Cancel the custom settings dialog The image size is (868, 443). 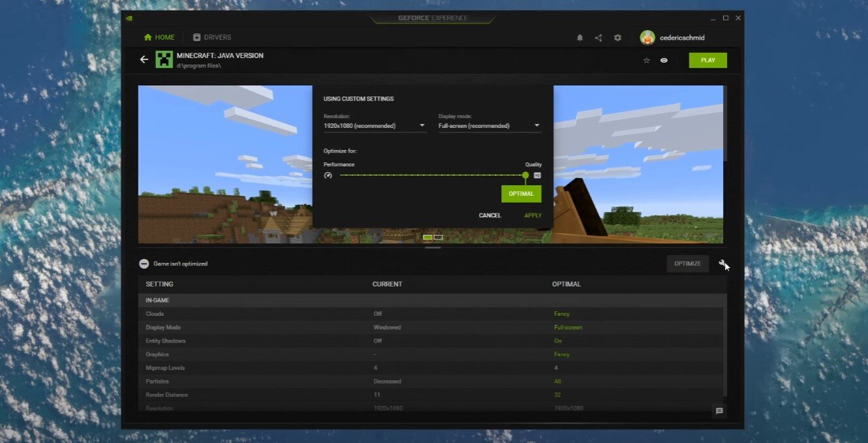pos(490,215)
